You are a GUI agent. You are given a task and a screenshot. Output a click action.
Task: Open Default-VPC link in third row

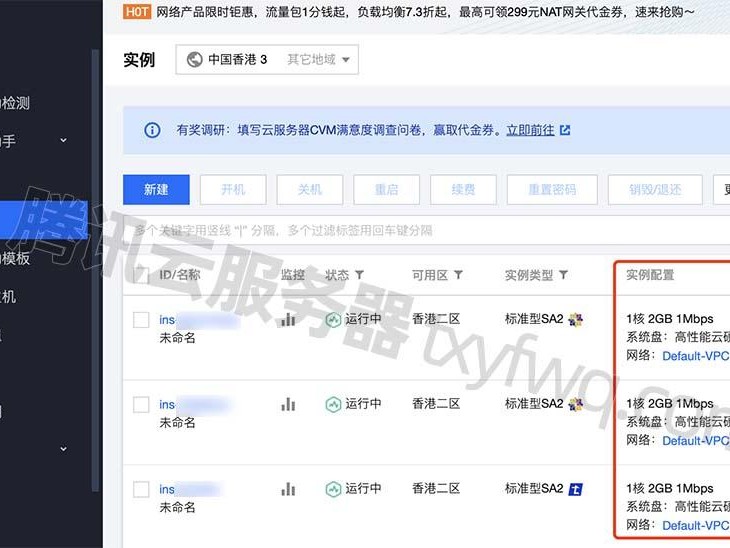pos(696,526)
